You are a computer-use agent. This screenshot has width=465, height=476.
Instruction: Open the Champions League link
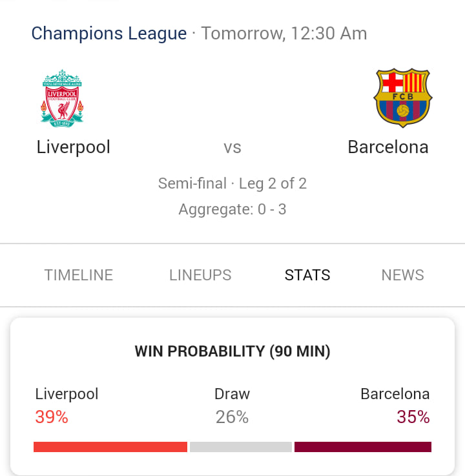(109, 34)
